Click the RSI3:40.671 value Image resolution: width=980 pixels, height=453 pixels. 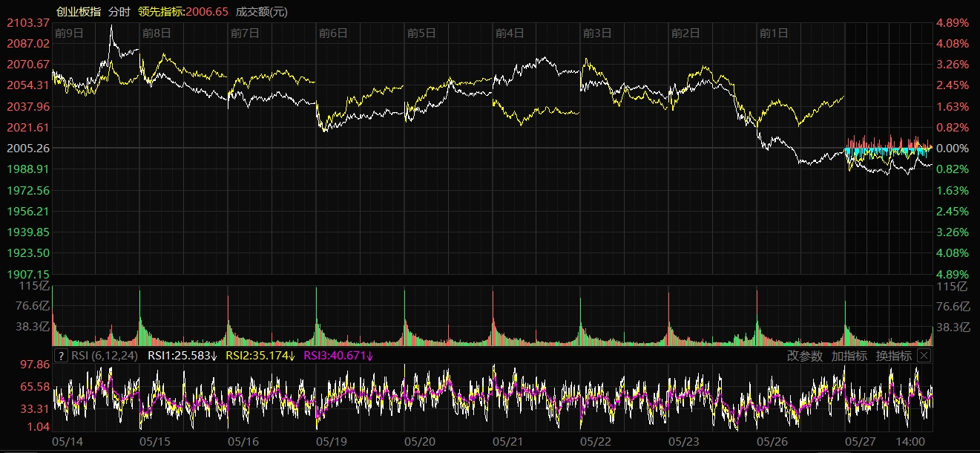click(x=338, y=356)
